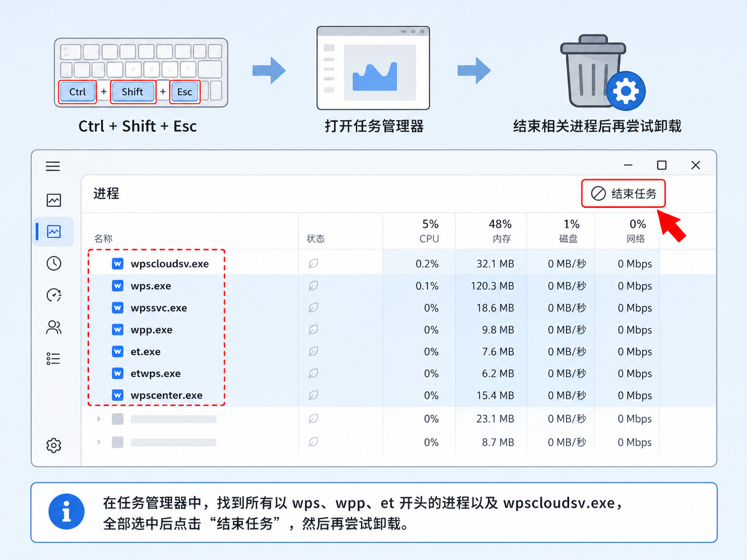
Task: Minimize the Task Manager window
Action: tap(628, 165)
